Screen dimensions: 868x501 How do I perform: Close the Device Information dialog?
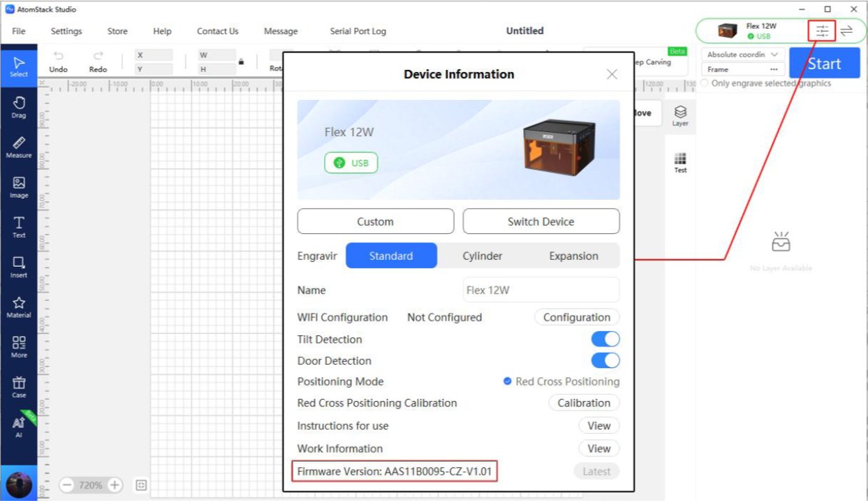pyautogui.click(x=612, y=74)
